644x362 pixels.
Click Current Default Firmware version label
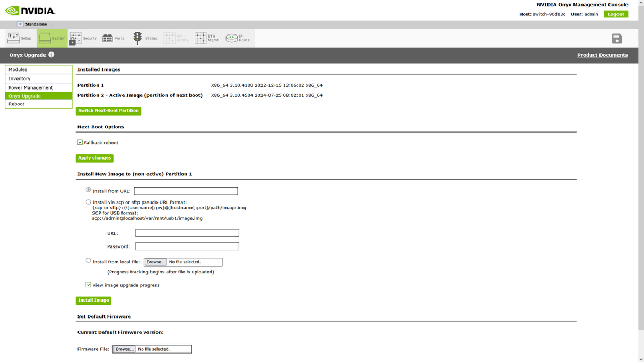pos(120,332)
